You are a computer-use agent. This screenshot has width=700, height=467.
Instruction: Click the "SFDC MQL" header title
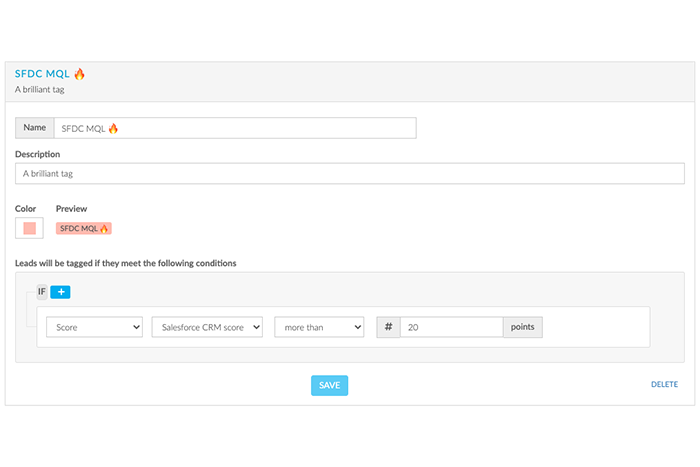(x=43, y=74)
